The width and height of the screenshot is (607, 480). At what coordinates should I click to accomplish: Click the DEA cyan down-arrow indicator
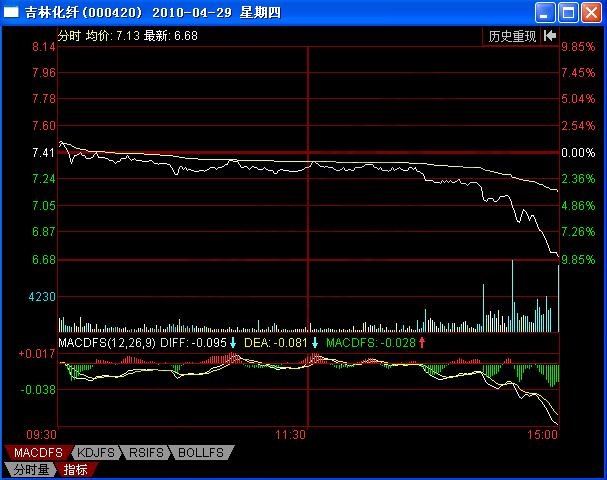314,343
